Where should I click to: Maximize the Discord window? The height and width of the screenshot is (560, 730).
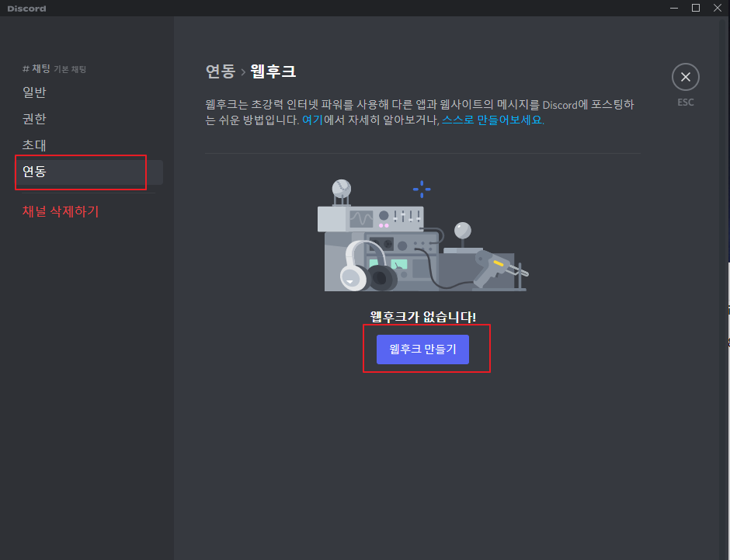tap(696, 8)
